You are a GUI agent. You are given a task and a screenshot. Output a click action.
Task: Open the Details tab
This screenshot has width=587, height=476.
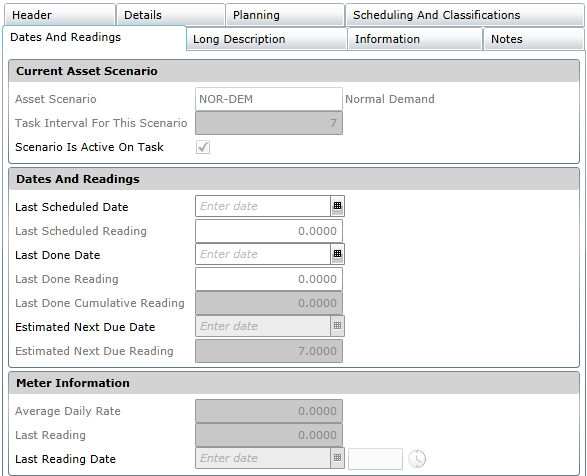(170, 15)
